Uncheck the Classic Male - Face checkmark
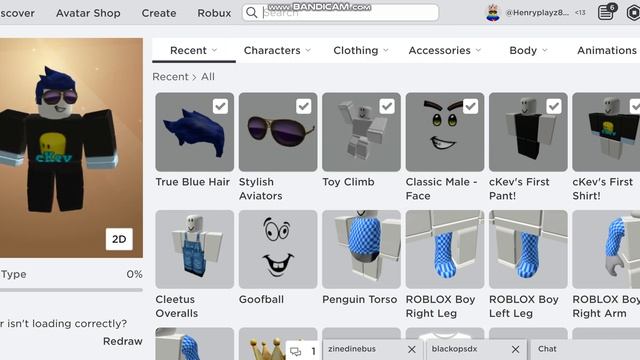640x360 pixels. pos(471,107)
